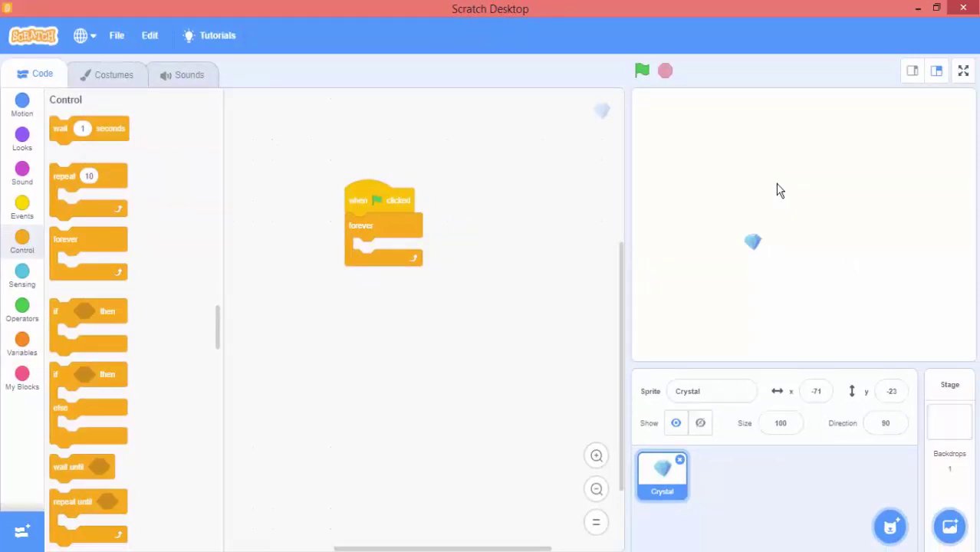Reset workspace zoom with equals icon
This screenshot has height=552, width=980.
596,522
